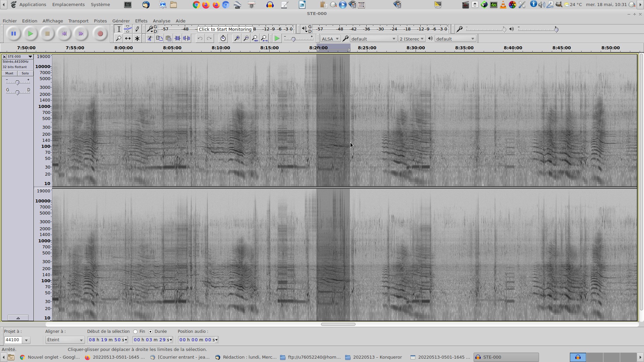Activate the Time Shift tool

128,39
